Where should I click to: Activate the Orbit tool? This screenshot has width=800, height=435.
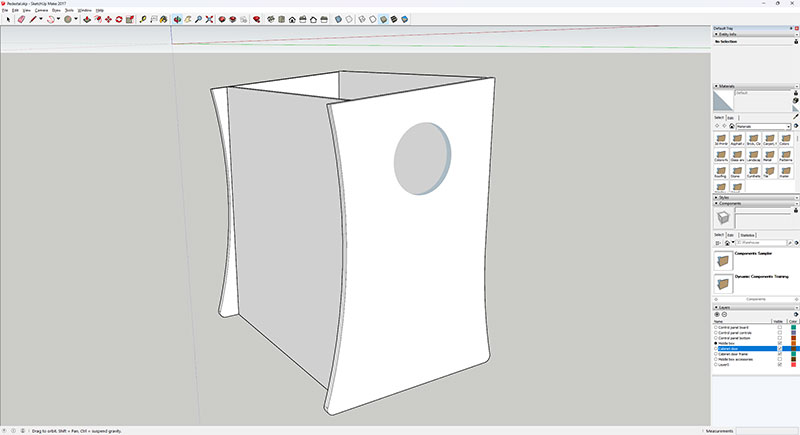[x=177, y=19]
